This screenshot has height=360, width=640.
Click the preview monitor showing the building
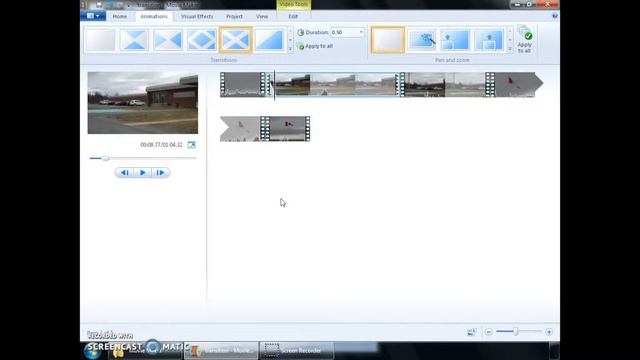click(x=143, y=103)
